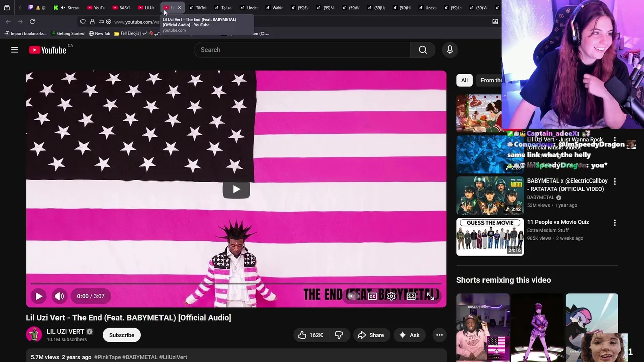Open the YouTube guide hamburger menu
The height and width of the screenshot is (362, 644).
(15, 50)
